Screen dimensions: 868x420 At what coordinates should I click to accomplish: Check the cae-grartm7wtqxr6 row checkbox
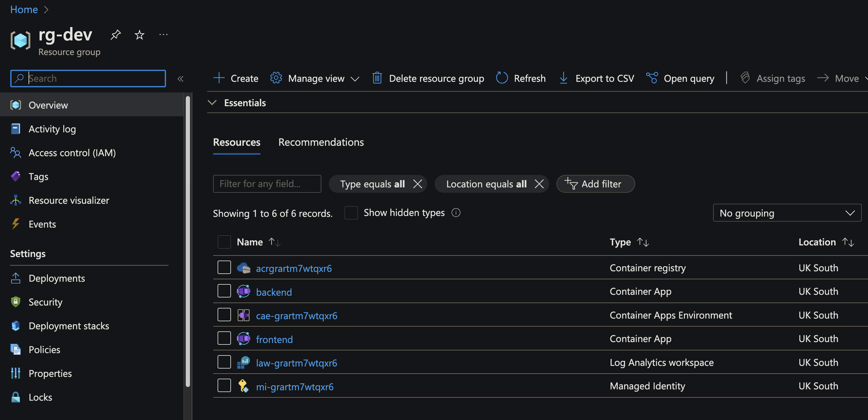point(224,314)
